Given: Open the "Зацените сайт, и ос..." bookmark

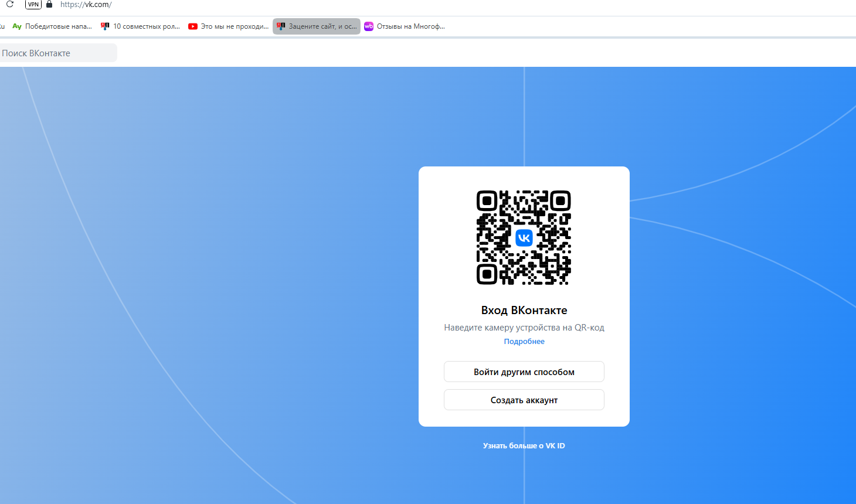Looking at the screenshot, I should [317, 26].
